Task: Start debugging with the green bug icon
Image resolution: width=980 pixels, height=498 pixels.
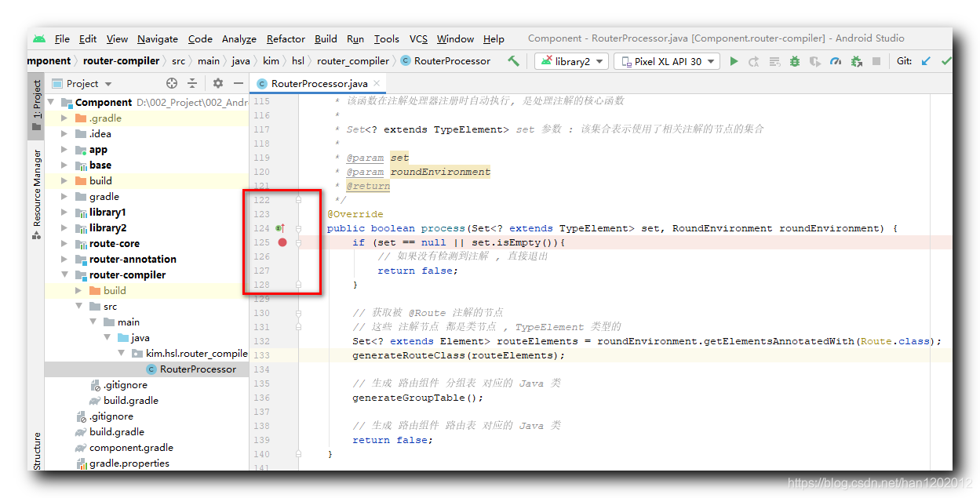Action: pos(795,61)
